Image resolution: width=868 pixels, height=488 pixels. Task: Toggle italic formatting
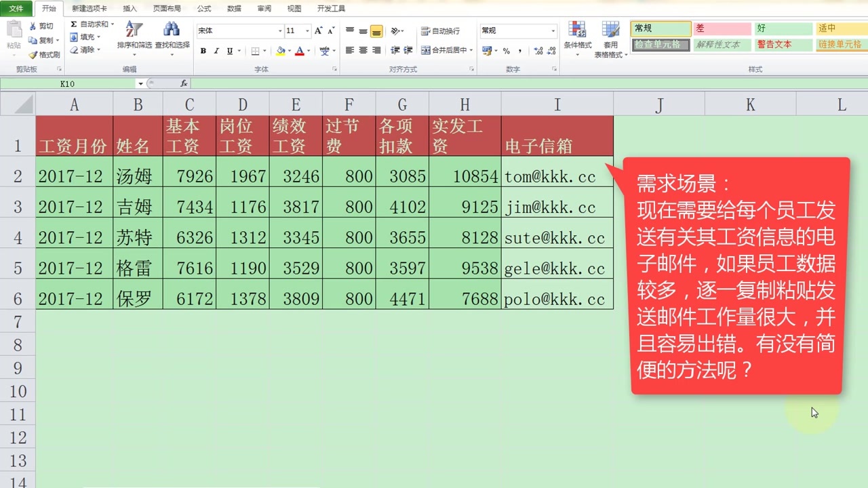coord(216,51)
